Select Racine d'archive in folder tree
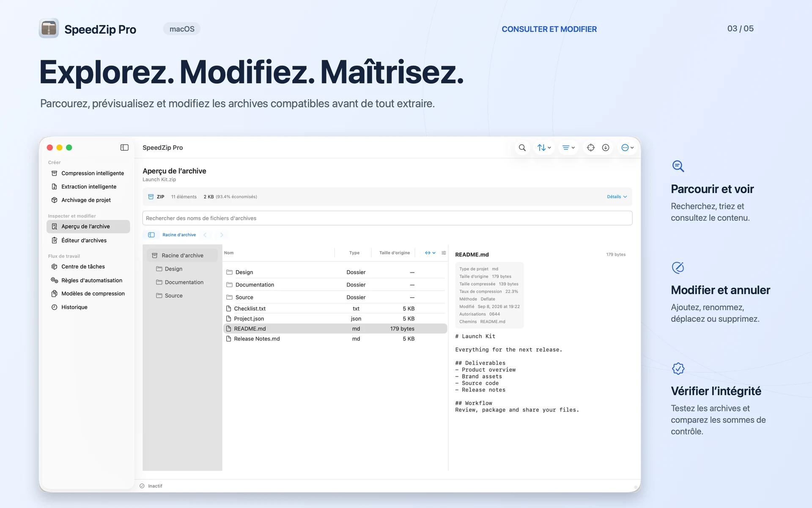The image size is (812, 508). click(x=182, y=256)
